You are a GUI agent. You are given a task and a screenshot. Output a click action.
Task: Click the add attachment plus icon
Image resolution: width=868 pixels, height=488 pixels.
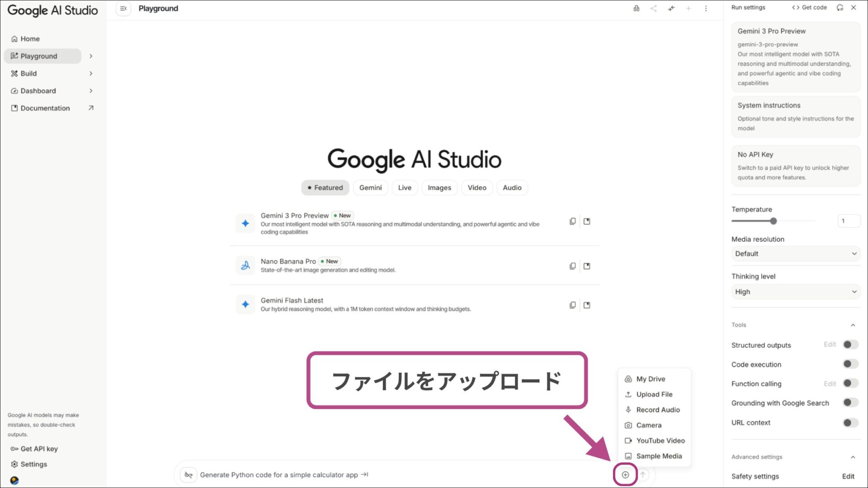[625, 474]
